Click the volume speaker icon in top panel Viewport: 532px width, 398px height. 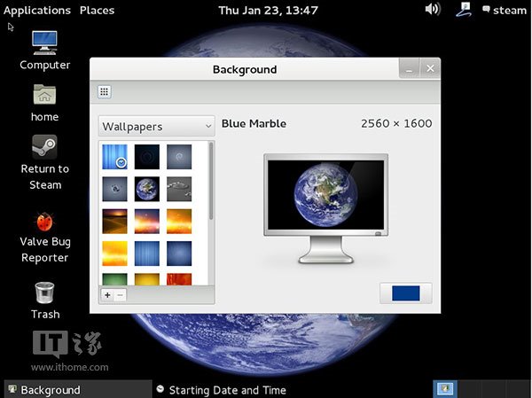433,10
